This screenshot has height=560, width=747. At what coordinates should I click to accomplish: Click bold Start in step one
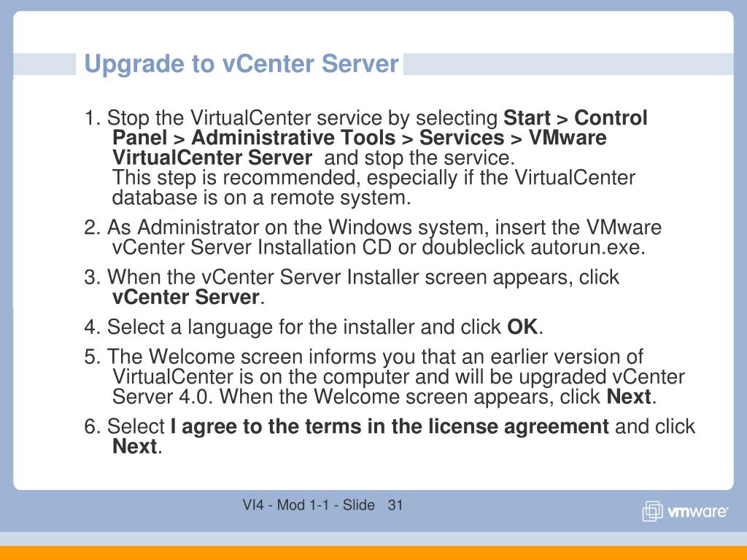pos(527,117)
